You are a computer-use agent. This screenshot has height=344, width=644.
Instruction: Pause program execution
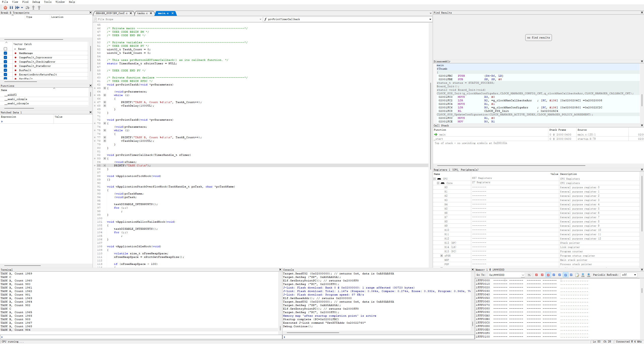tap(11, 8)
